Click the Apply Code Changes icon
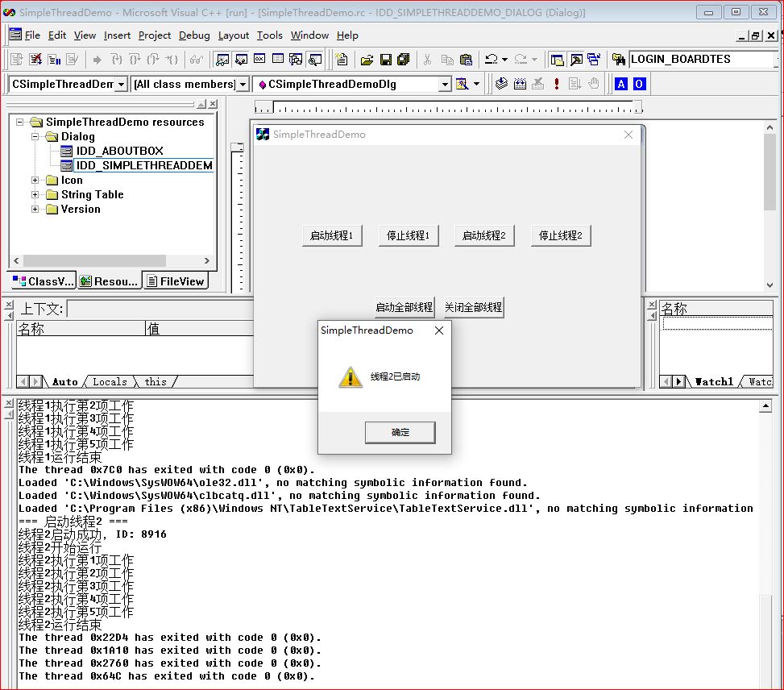This screenshot has width=784, height=690. (x=72, y=60)
